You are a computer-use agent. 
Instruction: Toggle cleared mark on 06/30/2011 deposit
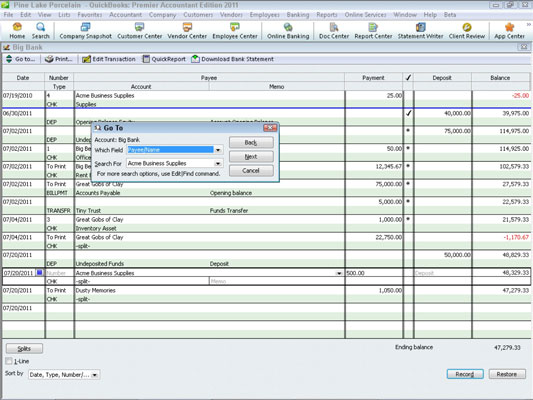click(x=409, y=113)
